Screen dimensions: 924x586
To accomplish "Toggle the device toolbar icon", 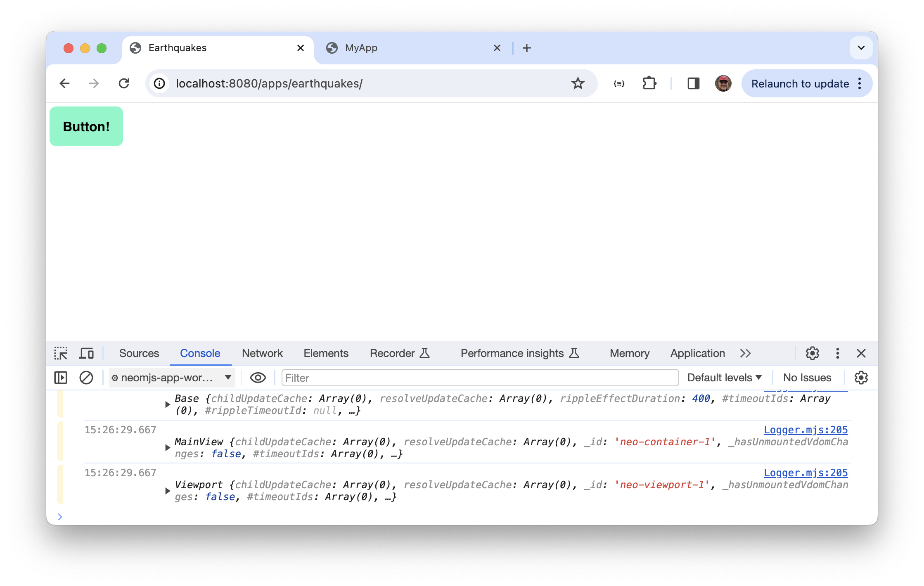I will click(86, 353).
